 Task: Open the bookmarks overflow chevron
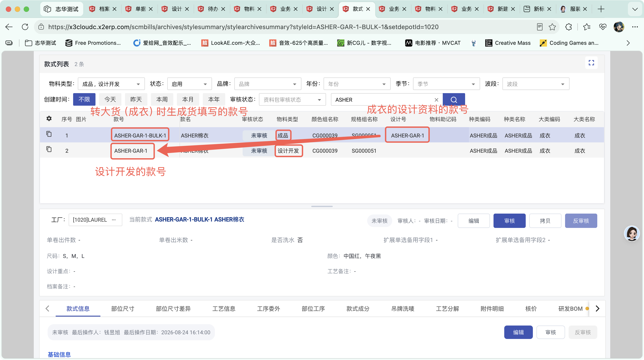(628, 43)
